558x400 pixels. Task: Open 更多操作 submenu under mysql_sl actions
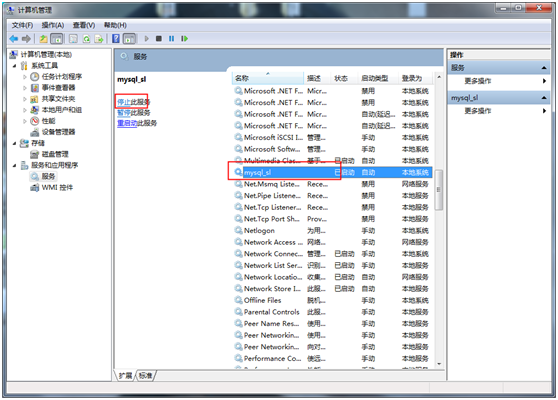(498, 111)
